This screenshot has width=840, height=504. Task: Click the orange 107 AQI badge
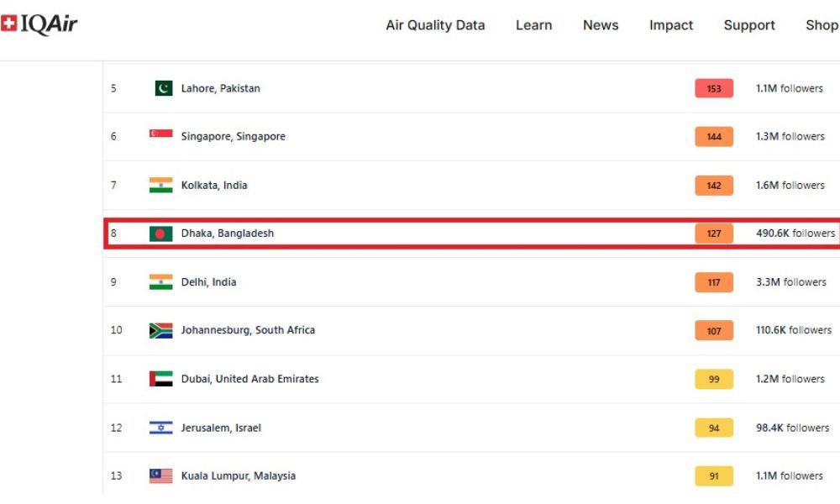[x=713, y=331]
